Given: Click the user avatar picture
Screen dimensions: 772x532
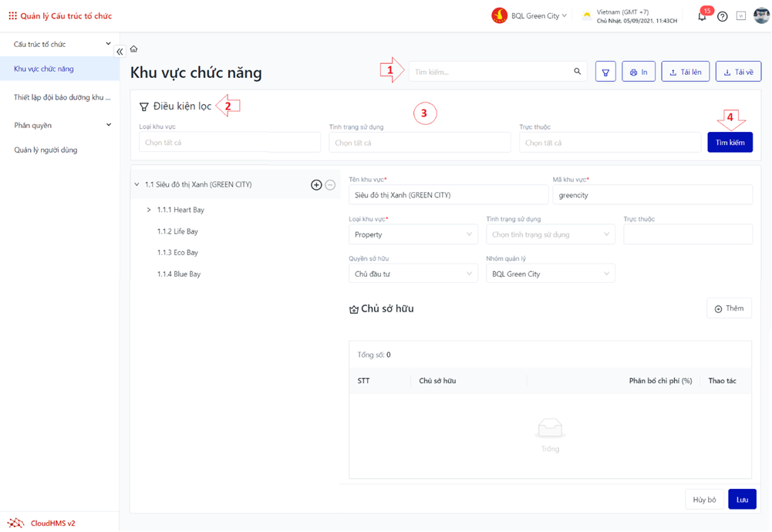Looking at the screenshot, I should click(x=760, y=15).
